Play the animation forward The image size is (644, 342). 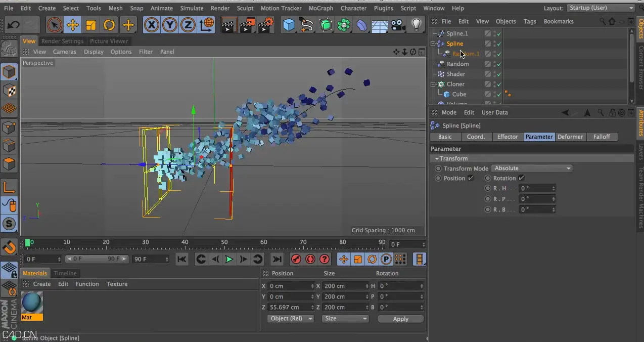tap(229, 259)
